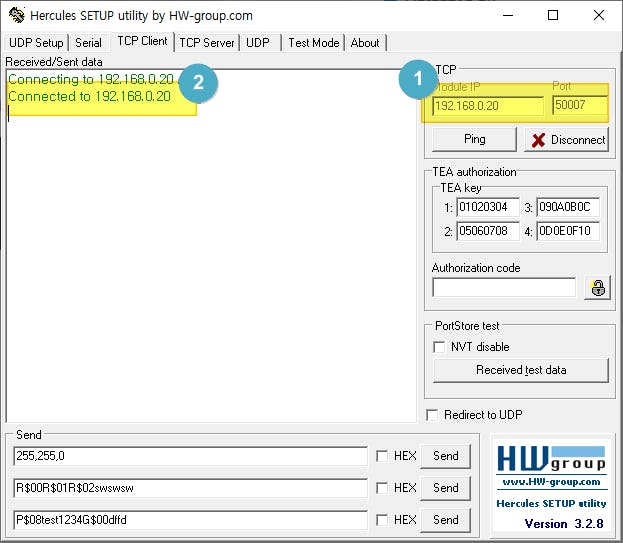Close the Hercules SETUP utility window
Screen dimensions: 623x543
599,15
